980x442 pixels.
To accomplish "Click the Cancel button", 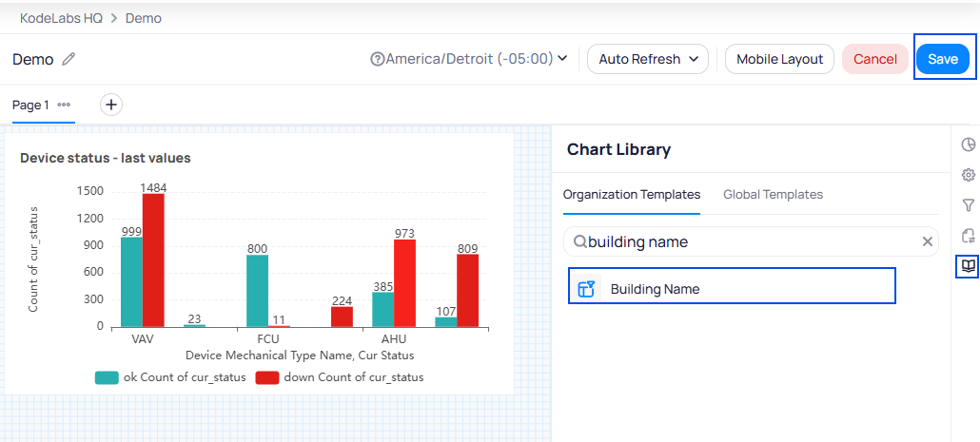I will tap(875, 59).
